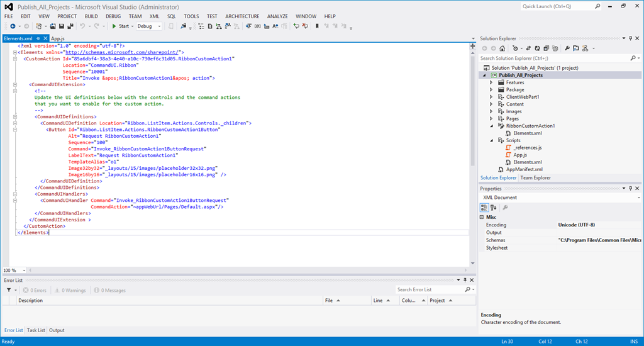Click the View Class Diagram icon
Viewport: 644px width, 346px height.
coord(586,48)
